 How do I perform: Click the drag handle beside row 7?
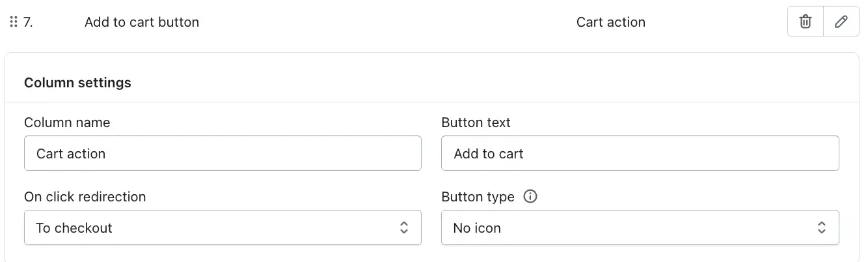click(x=13, y=22)
